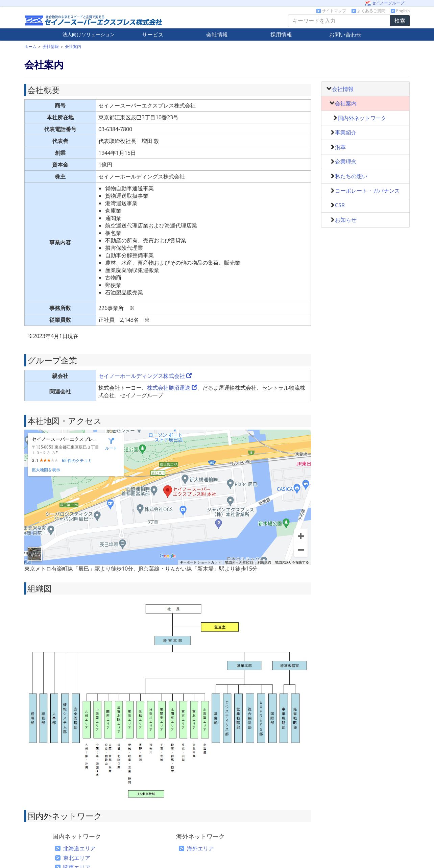The width and height of the screenshot is (434, 868).
Task: Click the external link icon after セイノーホールディングス株式会社
Action: click(189, 376)
